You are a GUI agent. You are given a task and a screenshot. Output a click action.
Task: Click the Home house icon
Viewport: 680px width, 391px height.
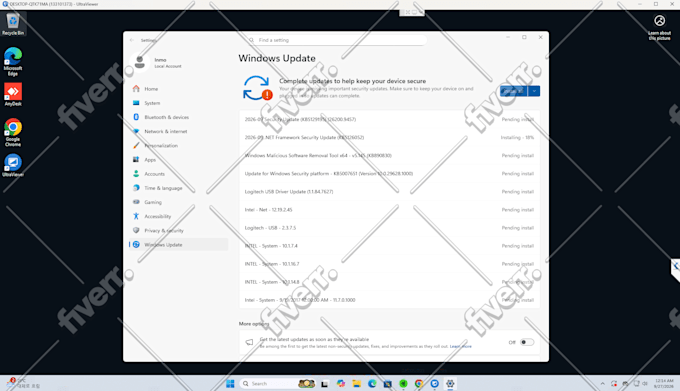pyautogui.click(x=136, y=89)
